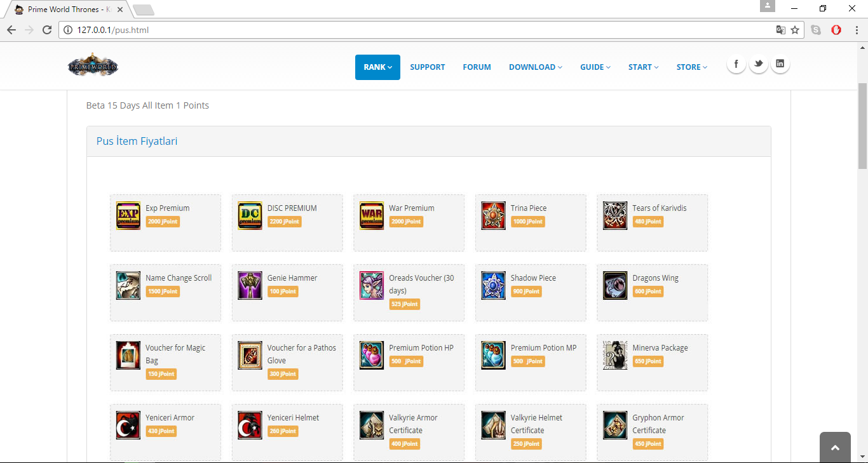Click the Voucher for Magic Bag icon
The image size is (868, 463).
128,355
